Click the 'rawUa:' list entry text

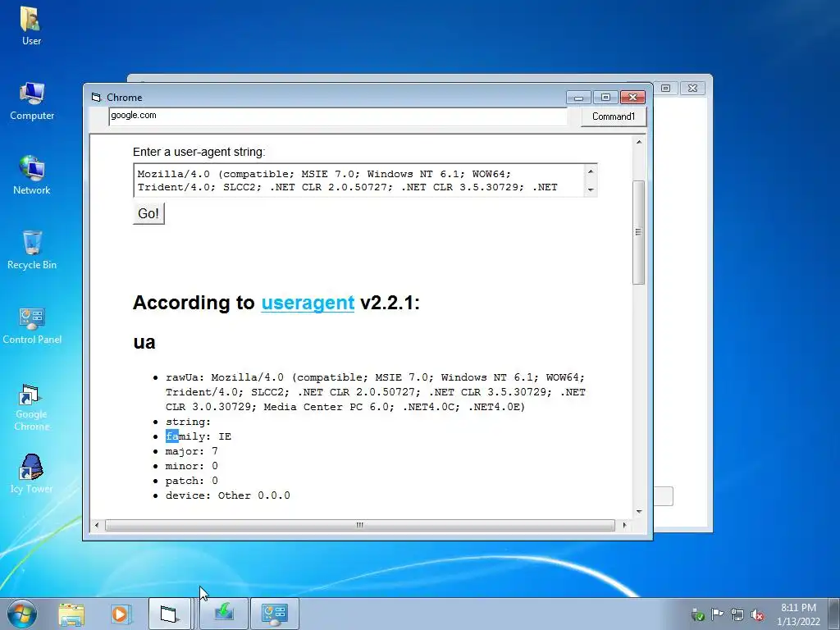point(375,392)
